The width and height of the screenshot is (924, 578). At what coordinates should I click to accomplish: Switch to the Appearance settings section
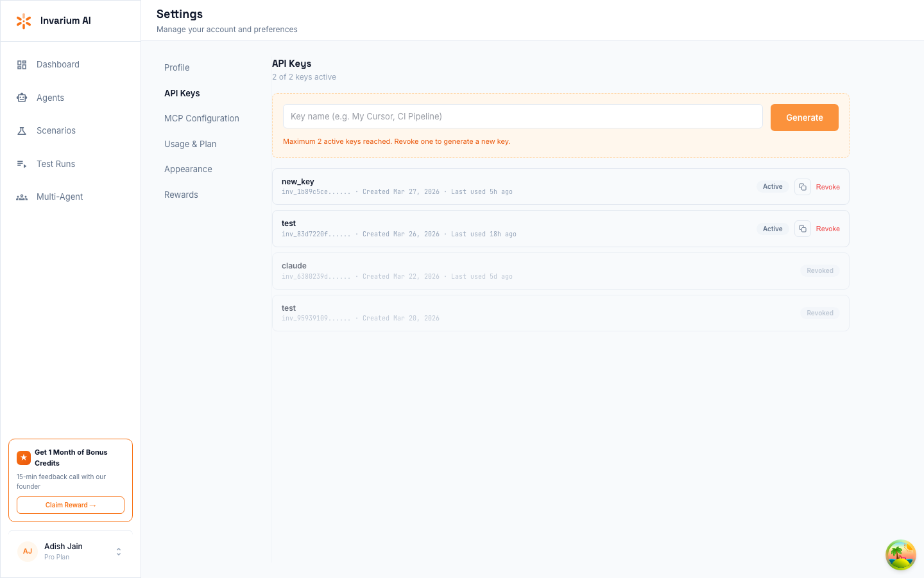188,169
